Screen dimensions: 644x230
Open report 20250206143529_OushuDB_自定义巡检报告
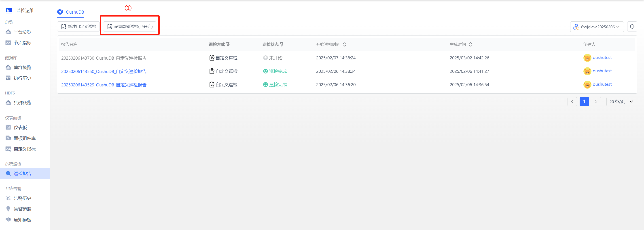point(104,85)
